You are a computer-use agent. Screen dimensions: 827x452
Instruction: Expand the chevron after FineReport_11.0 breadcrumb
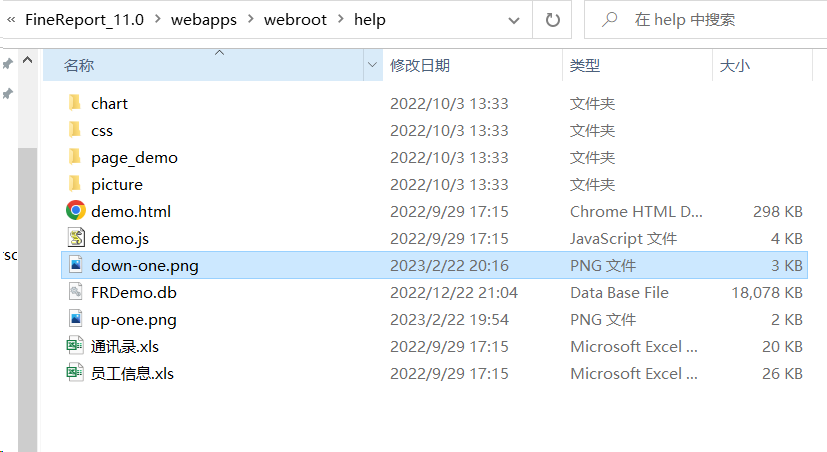coord(157,20)
